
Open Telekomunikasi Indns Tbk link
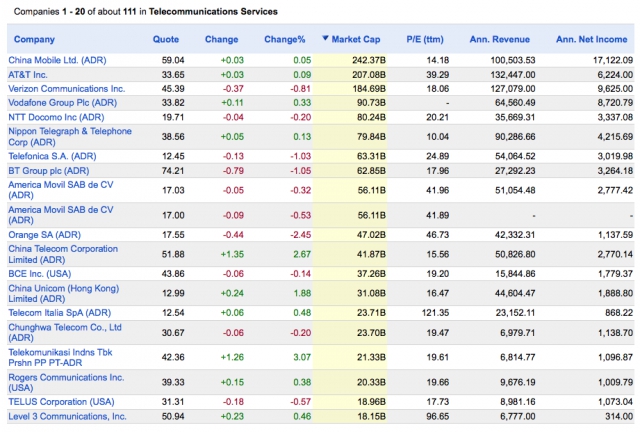coord(60,358)
